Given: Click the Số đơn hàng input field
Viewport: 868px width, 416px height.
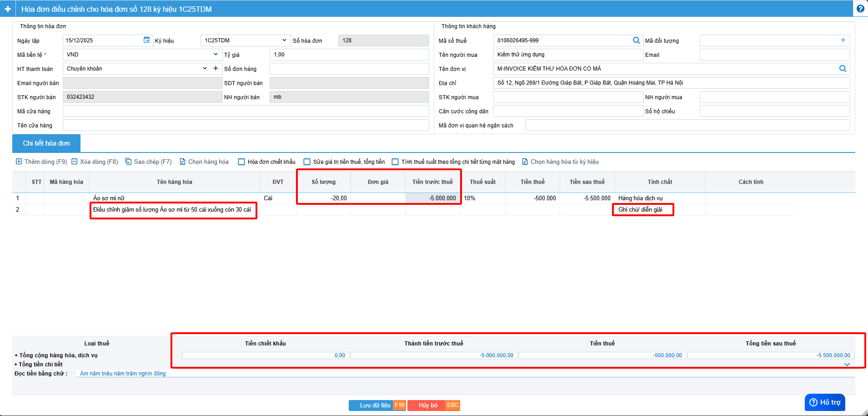Looking at the screenshot, I should [349, 69].
